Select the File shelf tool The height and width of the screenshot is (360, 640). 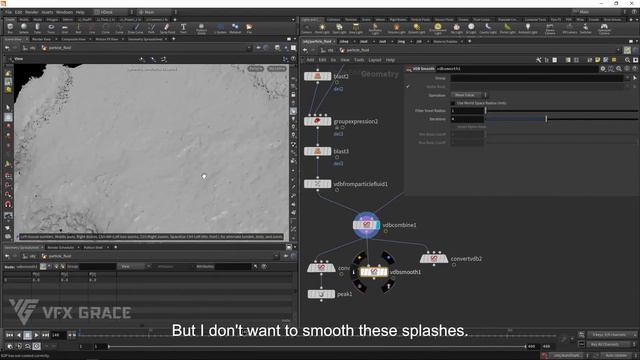point(249,28)
